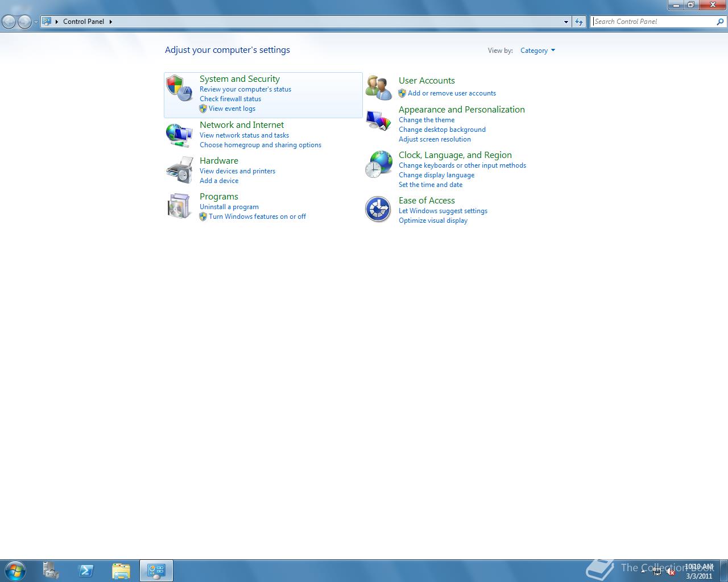Open the Windows Start orb
The height and width of the screenshot is (582, 728).
pos(15,571)
